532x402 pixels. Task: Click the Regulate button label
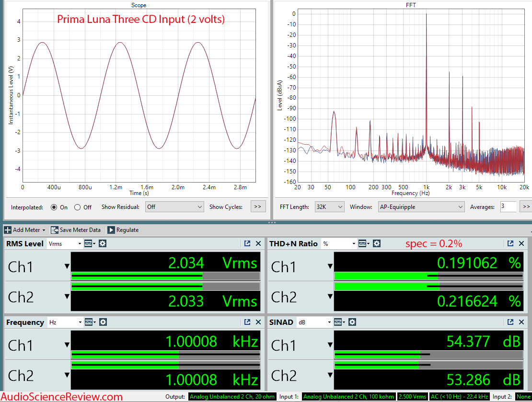[127, 230]
